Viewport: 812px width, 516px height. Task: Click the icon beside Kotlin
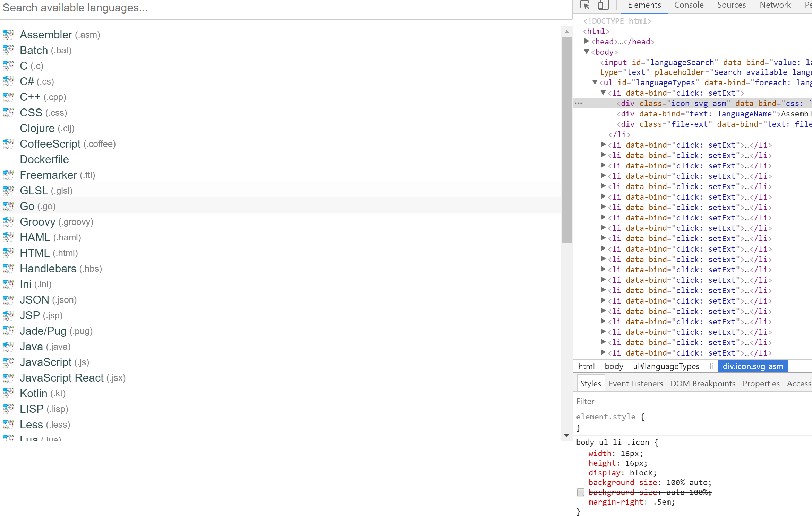point(8,393)
